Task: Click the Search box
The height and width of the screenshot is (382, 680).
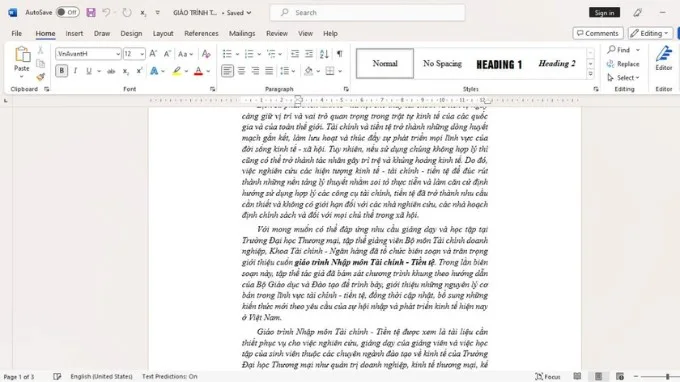Action: tap(367, 13)
